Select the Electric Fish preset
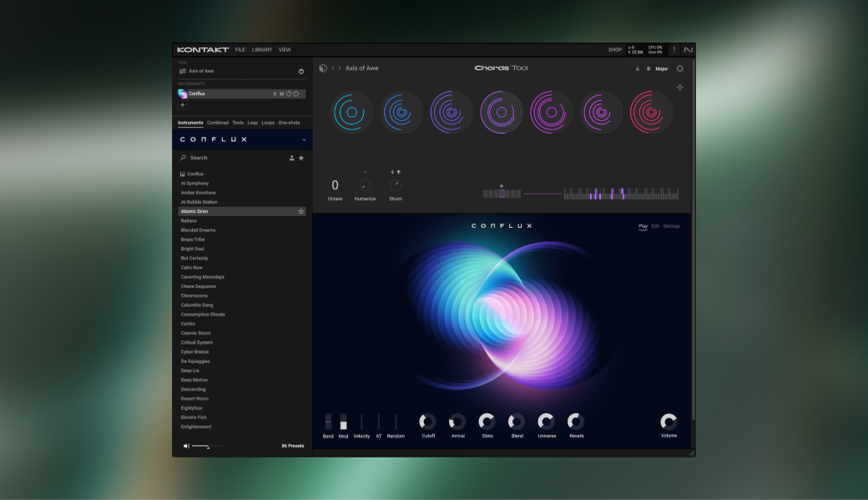Screen dimensions: 868x500 coord(194,417)
